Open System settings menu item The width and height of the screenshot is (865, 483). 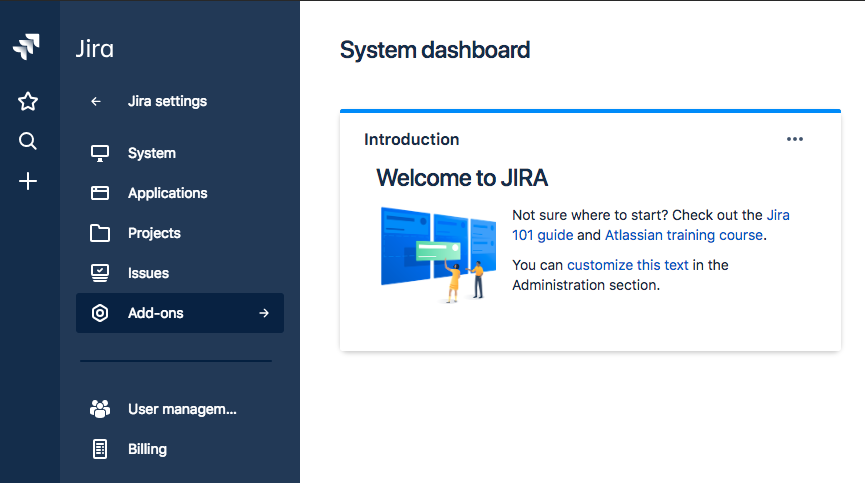point(180,153)
